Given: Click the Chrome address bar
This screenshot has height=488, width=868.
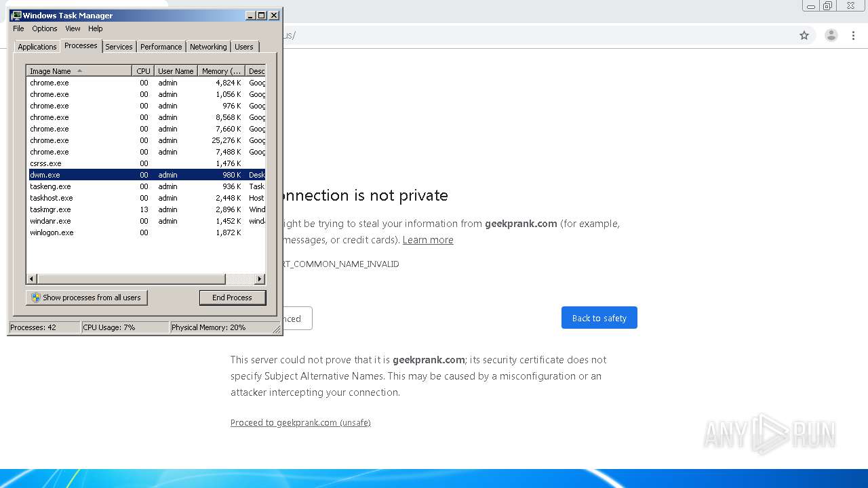Looking at the screenshot, I should [536, 35].
